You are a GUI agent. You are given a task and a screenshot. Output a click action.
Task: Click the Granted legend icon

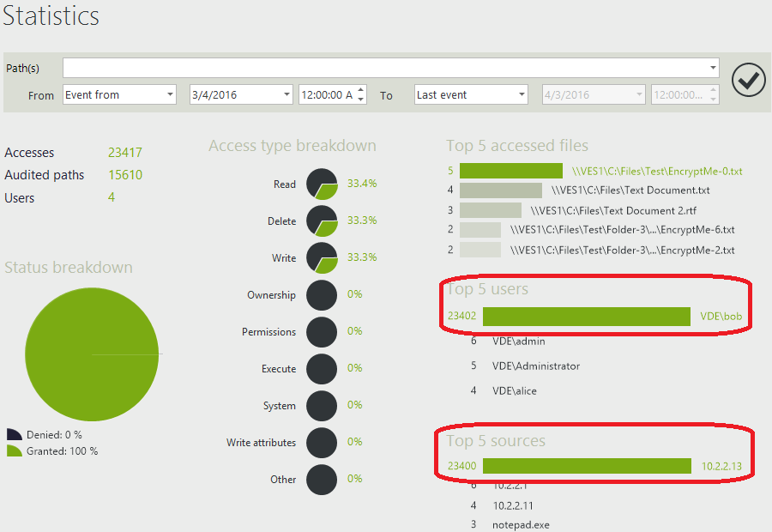pos(15,450)
